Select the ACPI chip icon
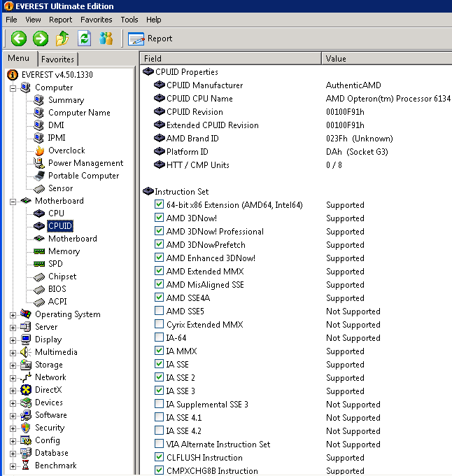452x476 pixels. (x=38, y=302)
